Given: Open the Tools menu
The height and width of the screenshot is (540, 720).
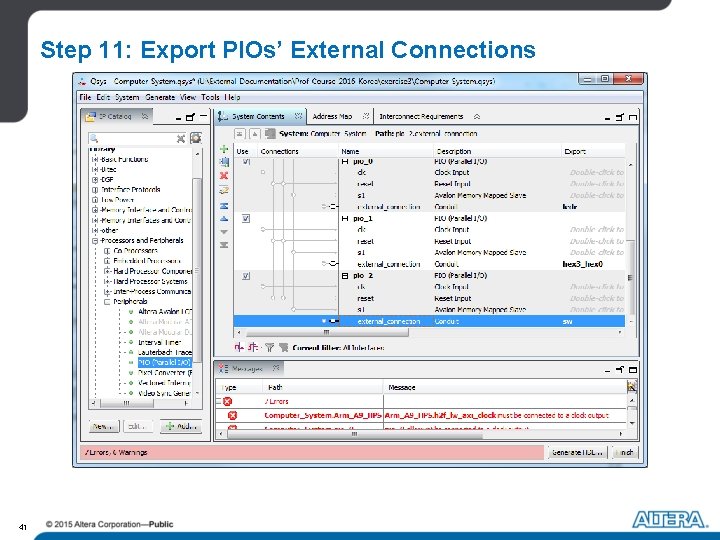Looking at the screenshot, I should coord(210,97).
